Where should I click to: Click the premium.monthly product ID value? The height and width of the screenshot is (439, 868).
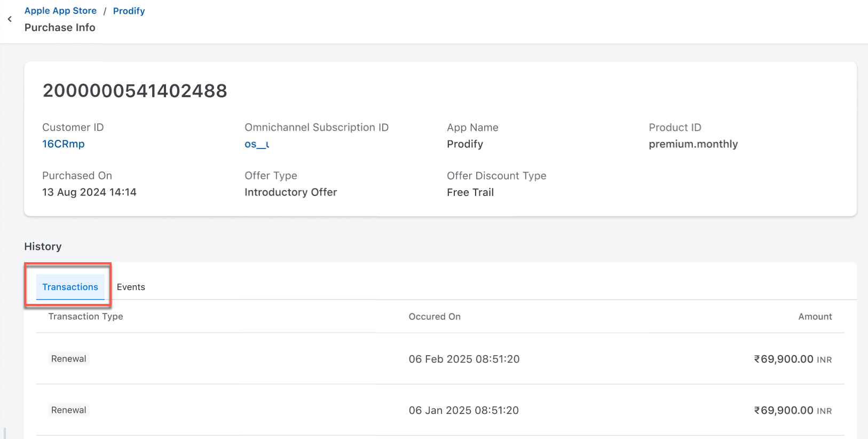[x=693, y=144]
